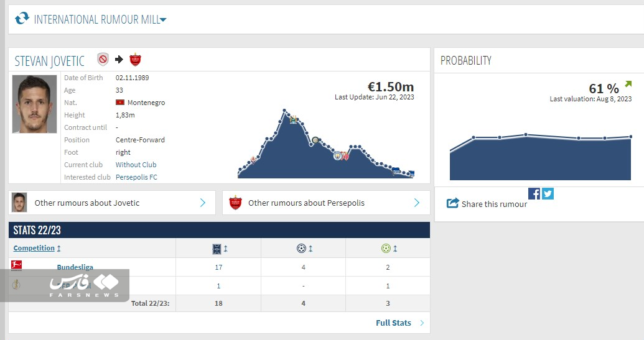Share the rumour on Twitter
Screen dimensions: 644x340
(548, 193)
